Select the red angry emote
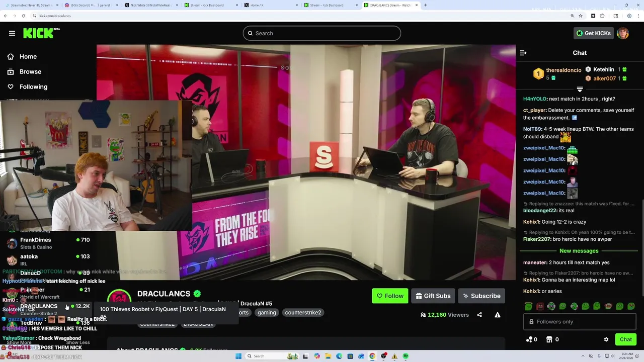The width and height of the screenshot is (644, 362). coord(540,306)
